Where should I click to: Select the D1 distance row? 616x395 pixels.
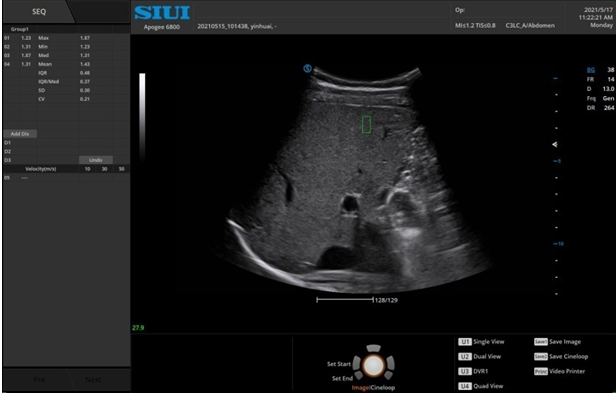tap(66, 143)
